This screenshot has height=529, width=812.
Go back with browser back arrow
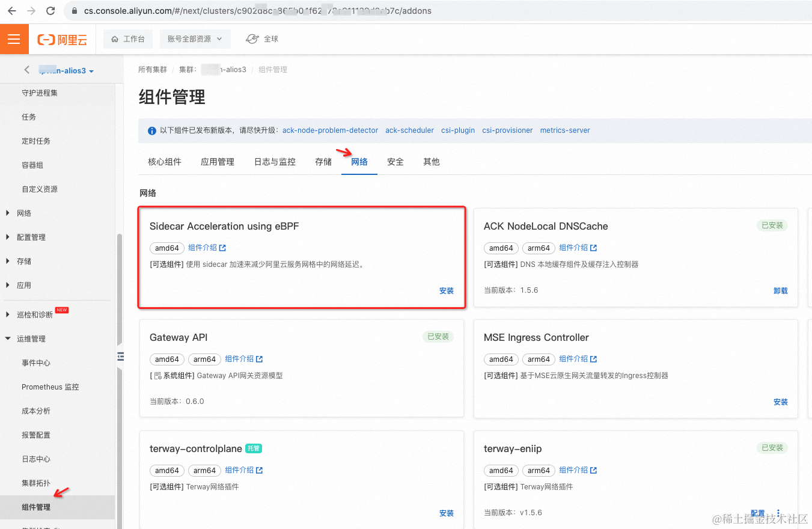(x=11, y=11)
